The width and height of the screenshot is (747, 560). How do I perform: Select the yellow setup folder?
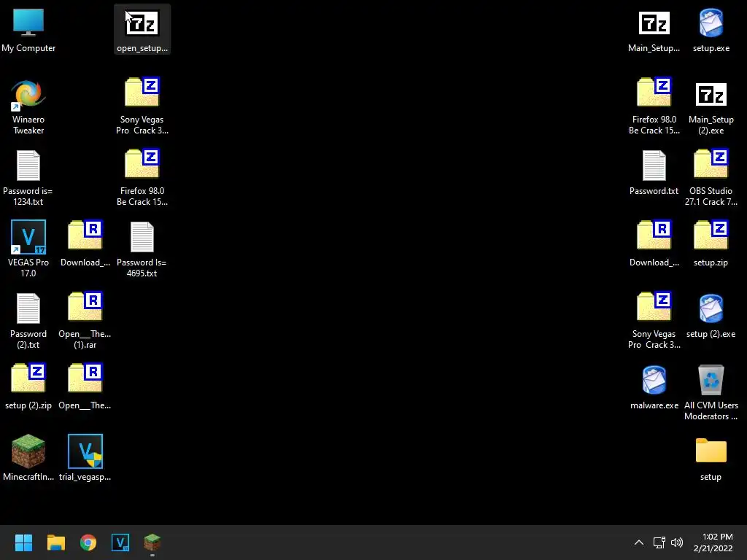711,458
